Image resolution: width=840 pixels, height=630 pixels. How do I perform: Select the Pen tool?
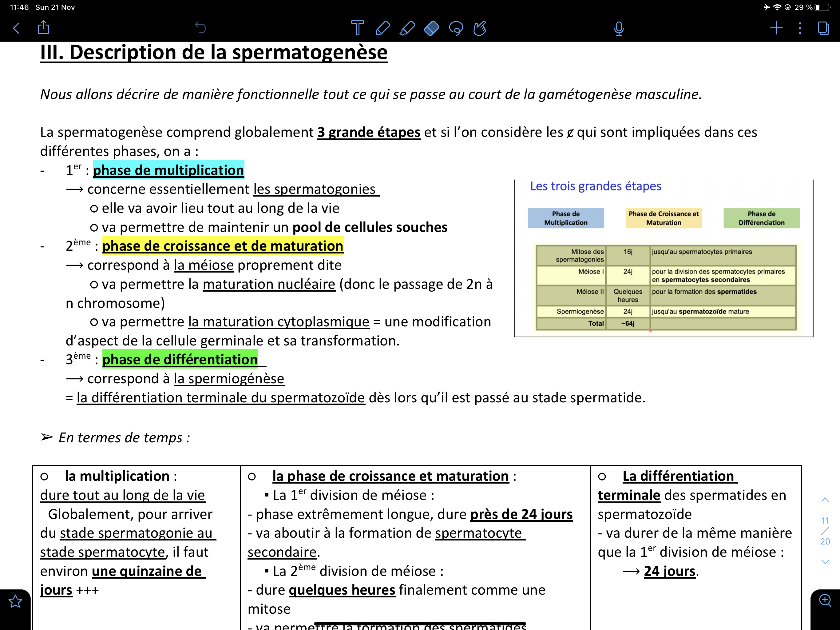pyautogui.click(x=382, y=28)
